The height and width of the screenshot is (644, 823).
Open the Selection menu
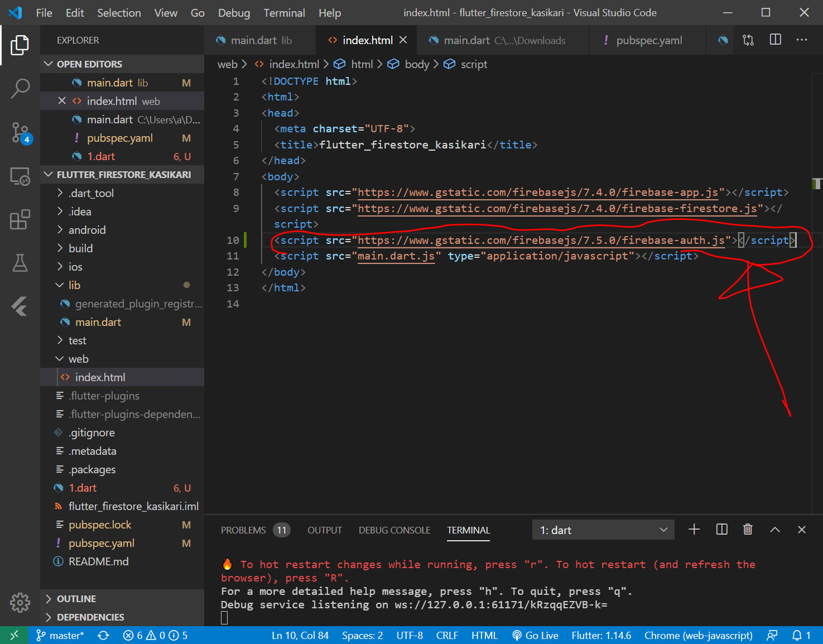pos(119,13)
